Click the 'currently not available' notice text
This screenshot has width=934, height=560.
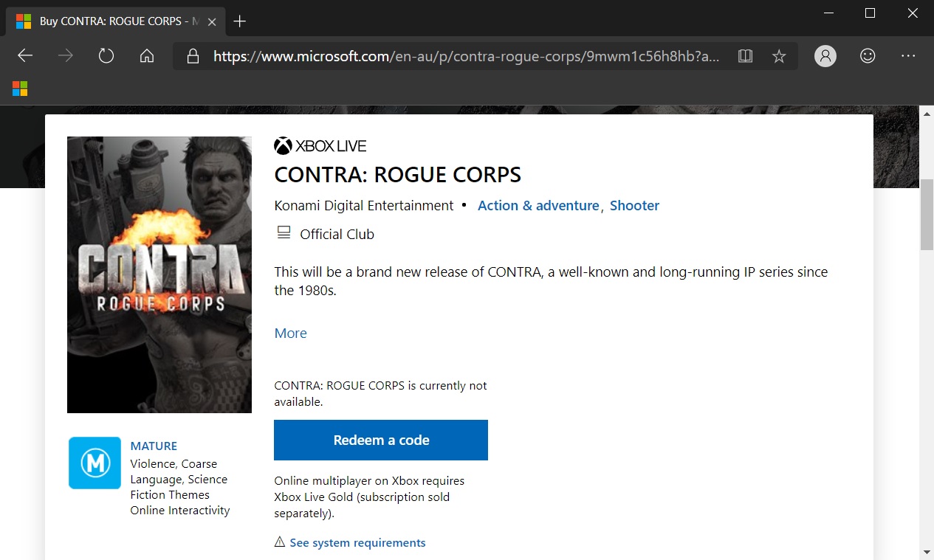pyautogui.click(x=380, y=394)
